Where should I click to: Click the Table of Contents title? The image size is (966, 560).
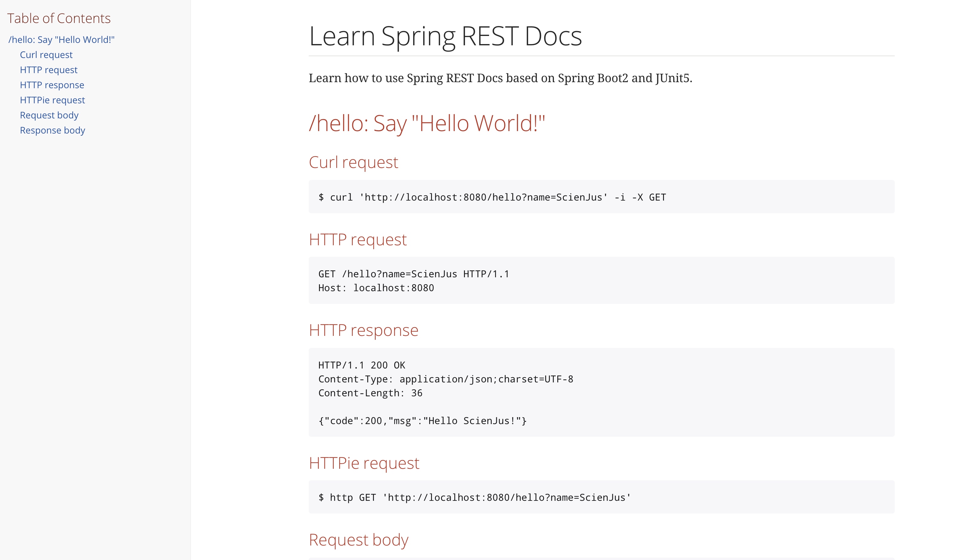59,18
